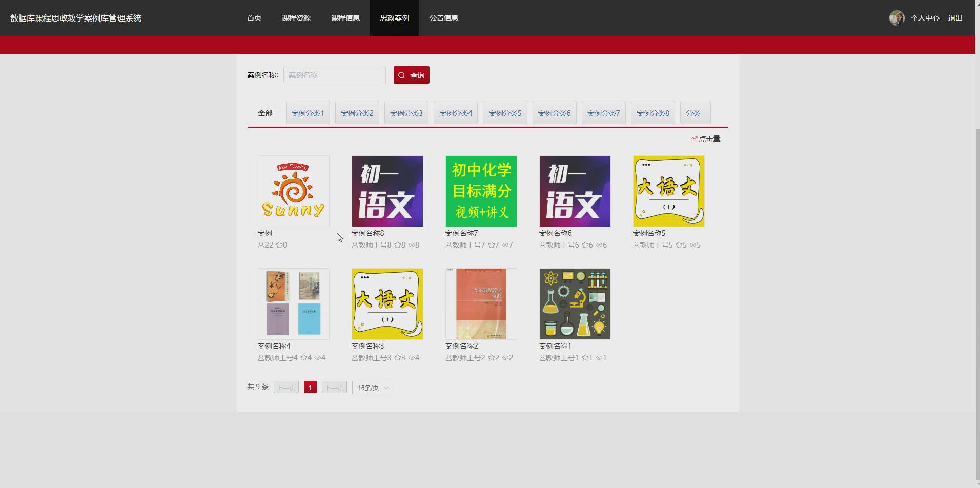Click the user avatar in the top bar
The image size is (980, 488).
pyautogui.click(x=896, y=17)
